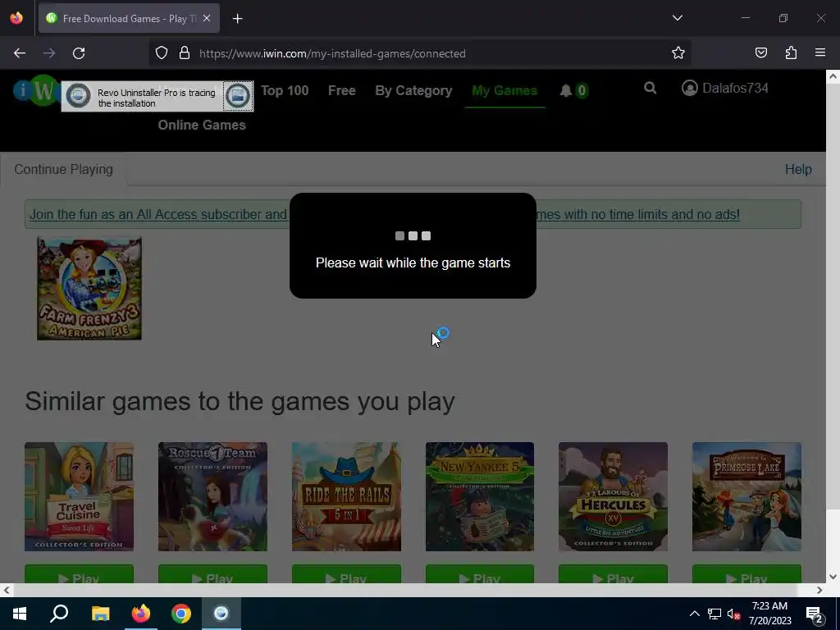
Task: Play the New Yankee 5 game
Action: pos(479,574)
